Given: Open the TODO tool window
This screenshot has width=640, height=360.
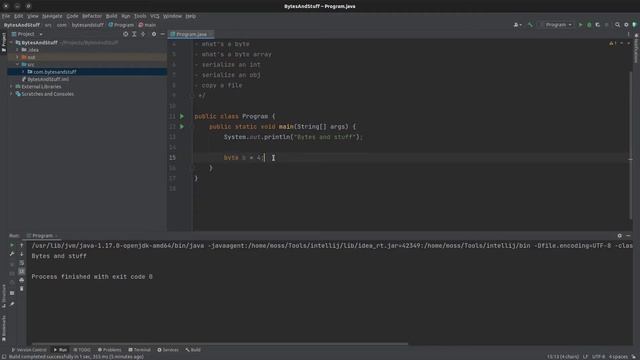Looking at the screenshot, I should pos(82,350).
